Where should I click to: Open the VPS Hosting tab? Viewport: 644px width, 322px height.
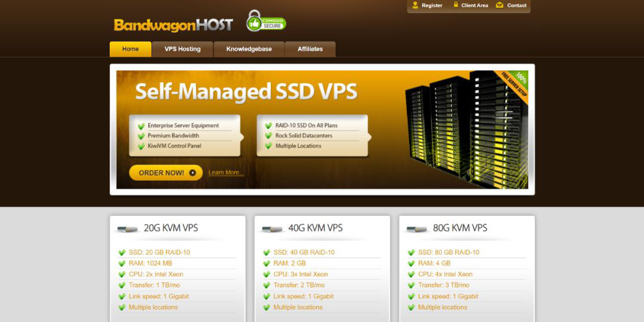pyautogui.click(x=183, y=49)
